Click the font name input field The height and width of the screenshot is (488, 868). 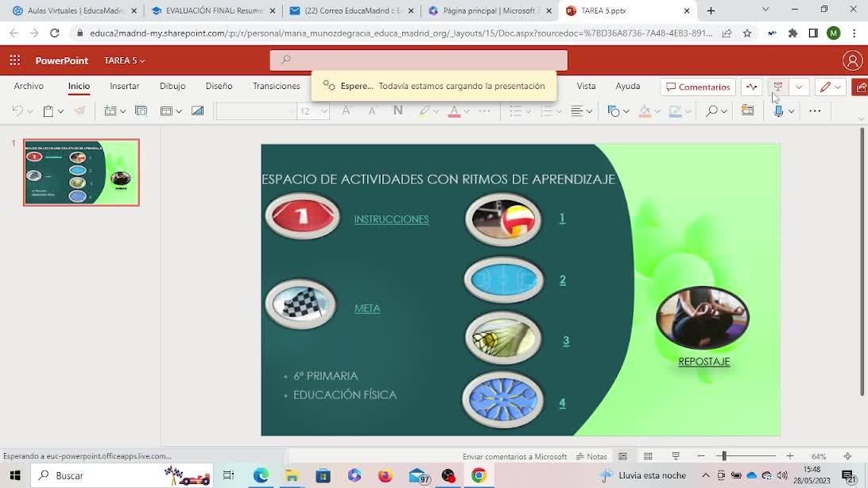click(x=256, y=111)
